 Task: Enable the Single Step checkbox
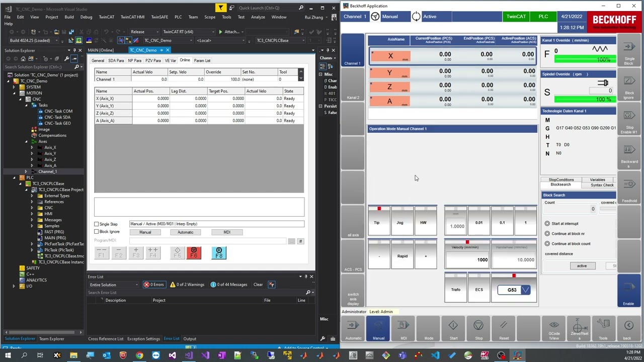point(97,224)
